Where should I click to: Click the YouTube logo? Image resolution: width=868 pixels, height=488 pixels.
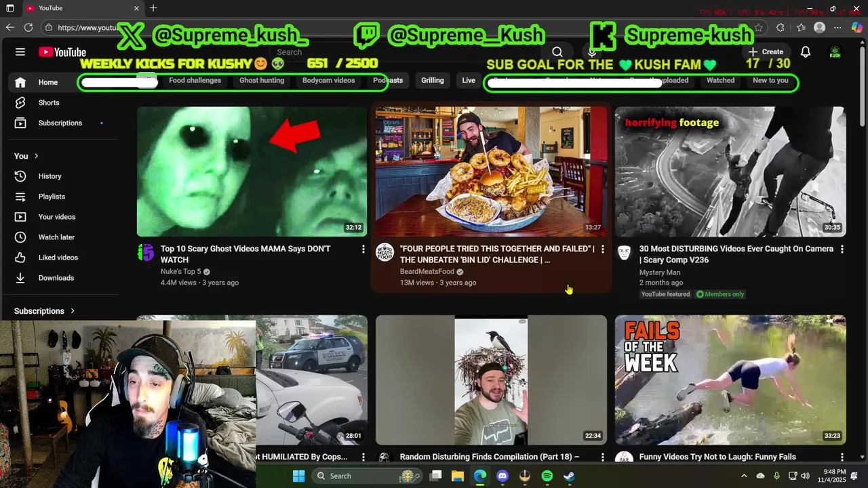pyautogui.click(x=62, y=52)
